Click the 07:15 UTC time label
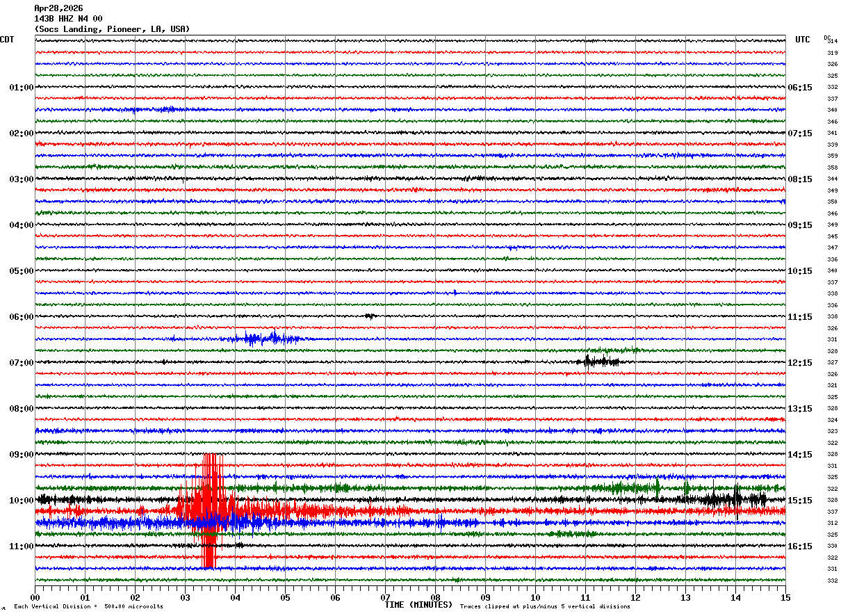 click(800, 133)
